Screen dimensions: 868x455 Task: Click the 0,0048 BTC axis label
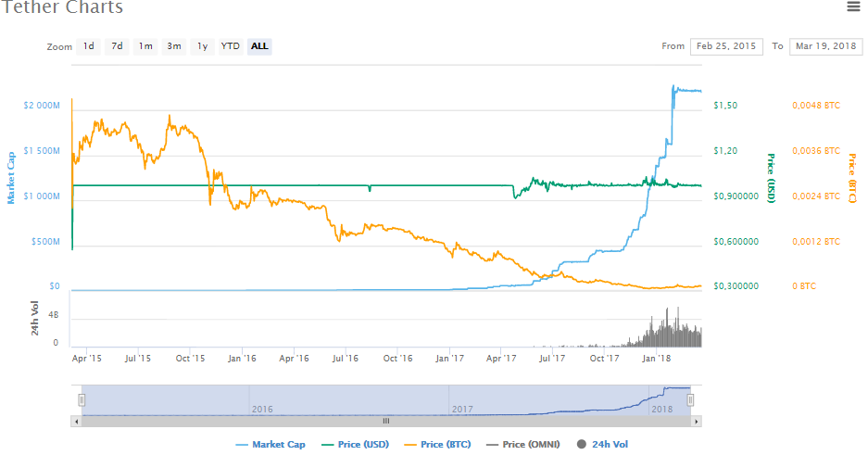(816, 105)
